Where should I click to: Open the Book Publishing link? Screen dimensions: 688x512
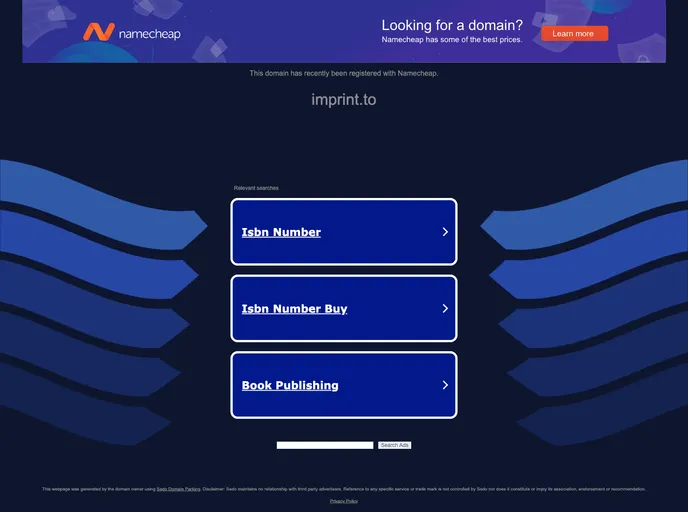(x=289, y=385)
